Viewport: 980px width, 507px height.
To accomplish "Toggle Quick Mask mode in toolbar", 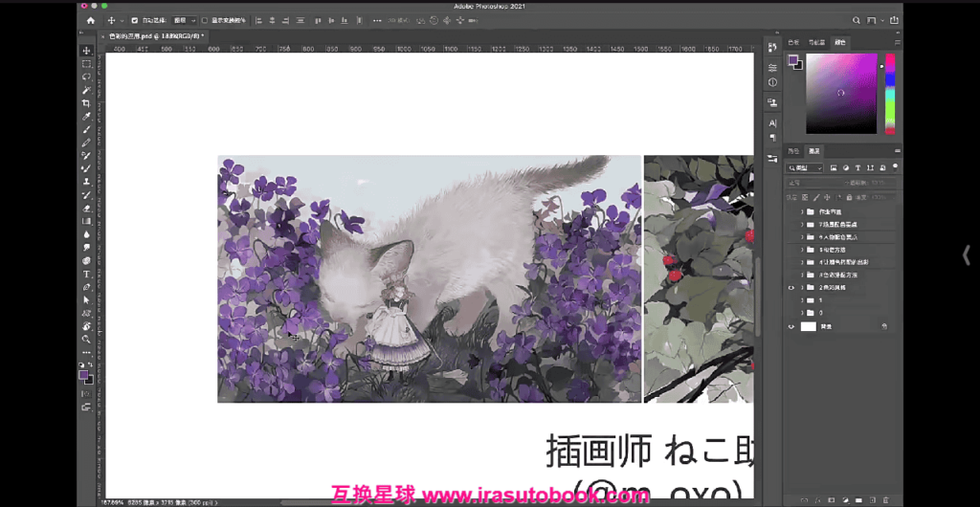I will click(87, 394).
